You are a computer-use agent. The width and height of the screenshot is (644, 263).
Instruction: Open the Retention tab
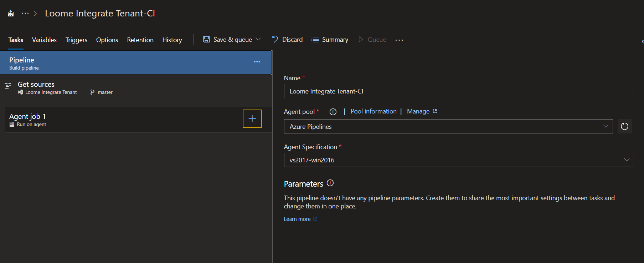tap(140, 40)
